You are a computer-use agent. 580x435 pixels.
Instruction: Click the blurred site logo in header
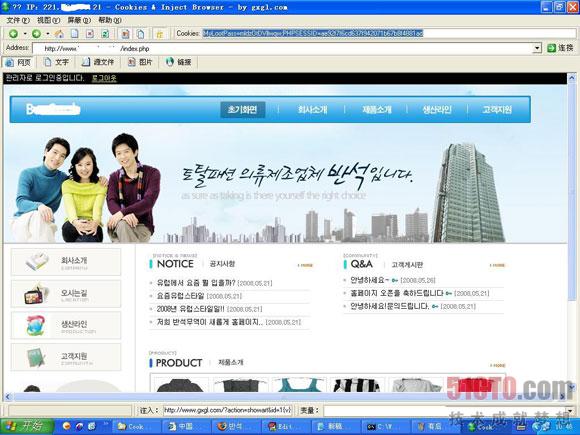[x=53, y=109]
